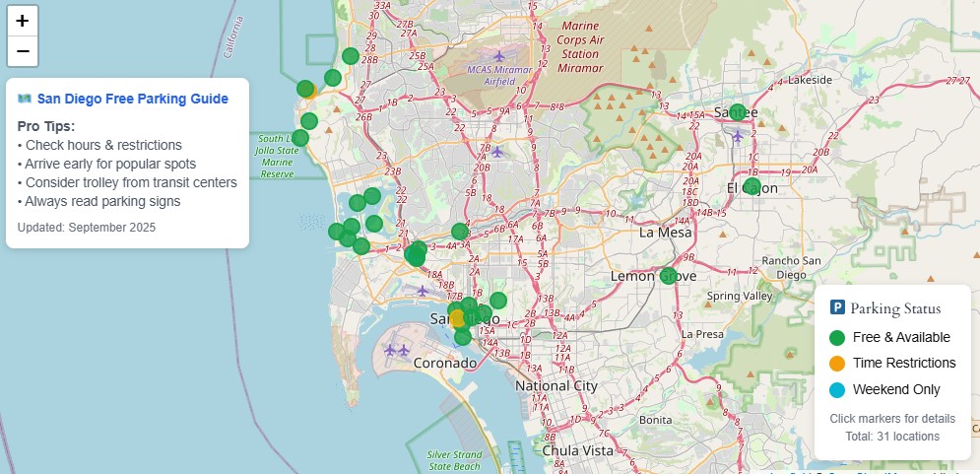Click the green marker overlapping the 3B route label
Screen dimensions: 980x474
460,232
